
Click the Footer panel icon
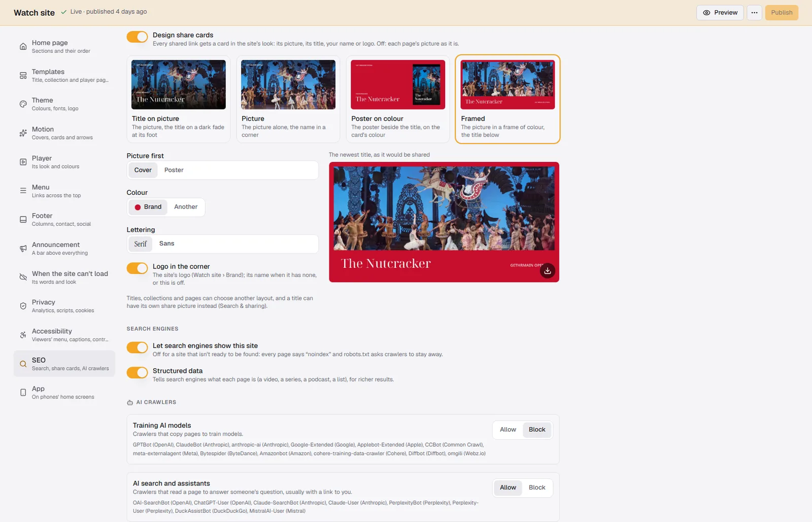tap(23, 220)
